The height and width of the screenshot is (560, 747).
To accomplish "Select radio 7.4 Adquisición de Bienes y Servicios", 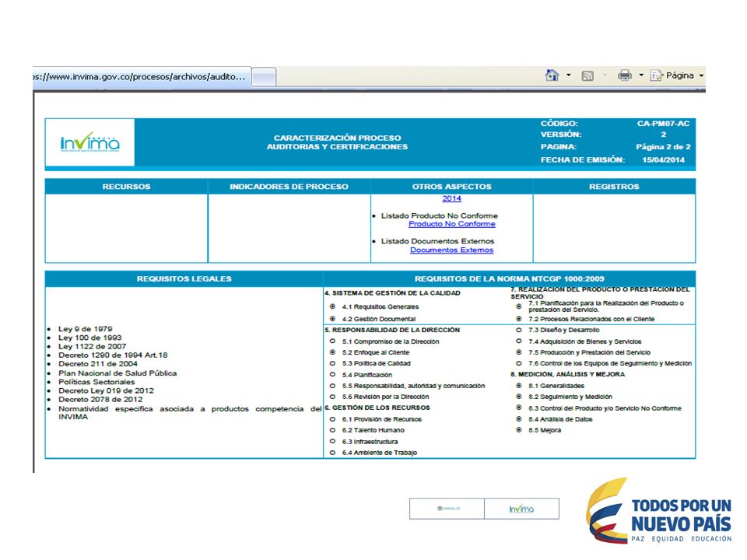I will 519,341.
